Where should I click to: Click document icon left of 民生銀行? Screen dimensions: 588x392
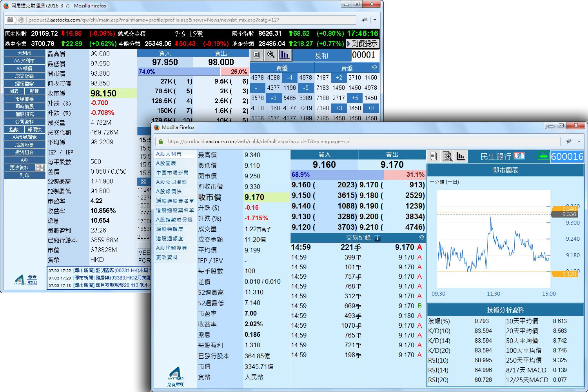433,156
